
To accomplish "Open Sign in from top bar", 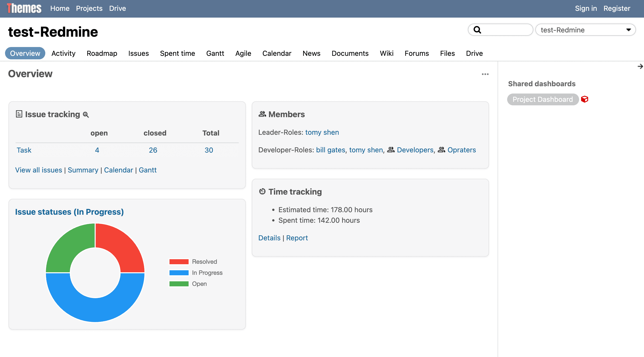I will tap(586, 8).
